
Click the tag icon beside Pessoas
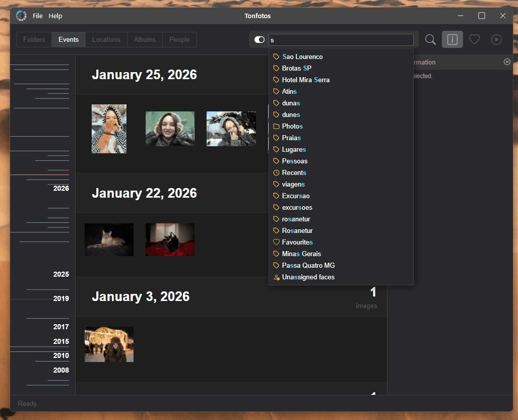277,161
